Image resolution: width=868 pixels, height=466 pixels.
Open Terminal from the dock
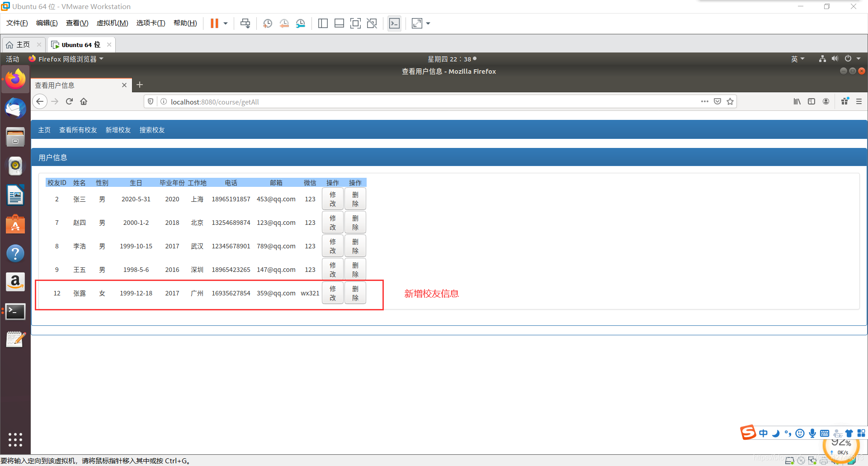pyautogui.click(x=15, y=311)
